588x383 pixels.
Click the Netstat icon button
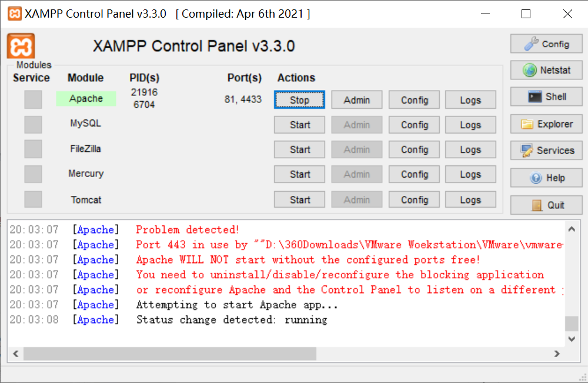[546, 70]
